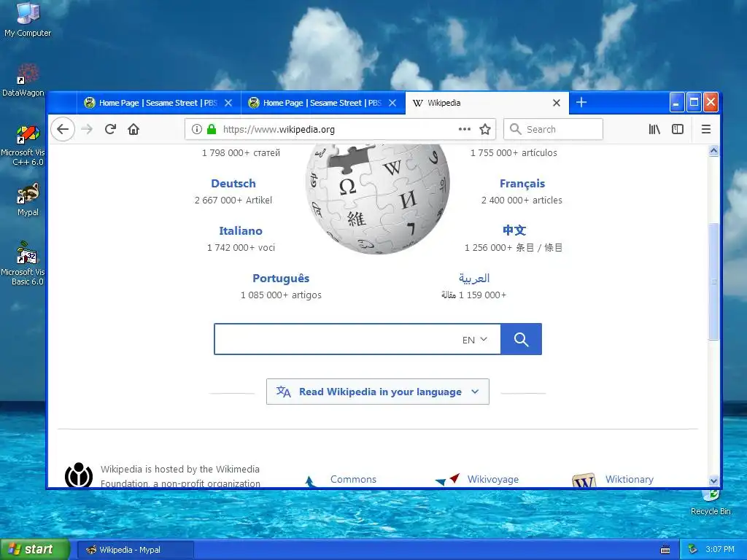Click the URL address bar text

pos(279,129)
